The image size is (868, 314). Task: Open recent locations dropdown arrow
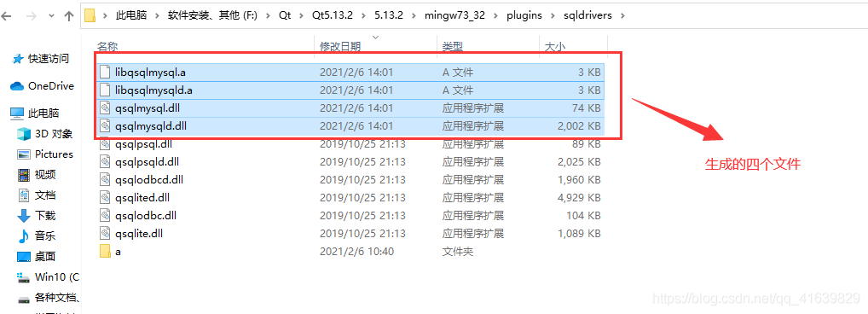tap(51, 16)
